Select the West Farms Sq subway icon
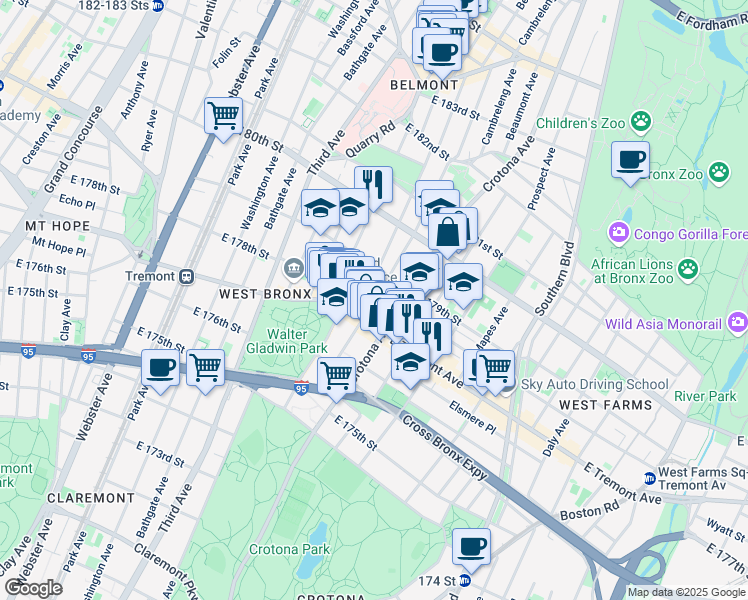 (x=649, y=478)
